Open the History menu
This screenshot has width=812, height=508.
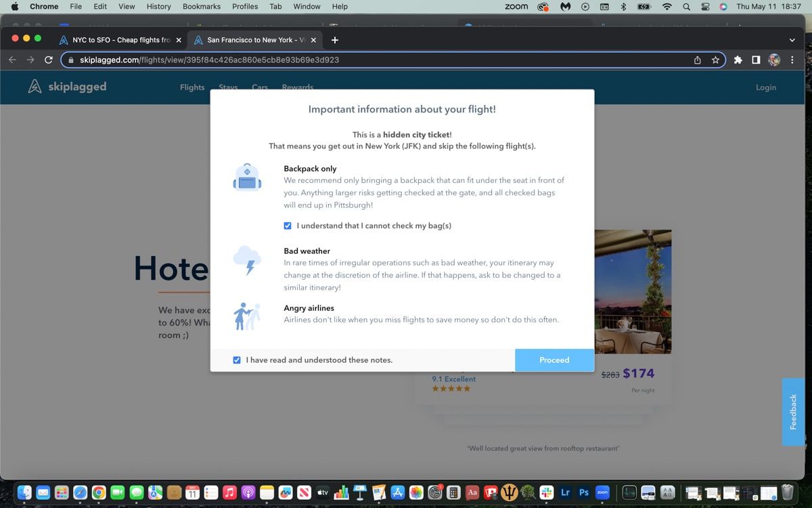[158, 6]
